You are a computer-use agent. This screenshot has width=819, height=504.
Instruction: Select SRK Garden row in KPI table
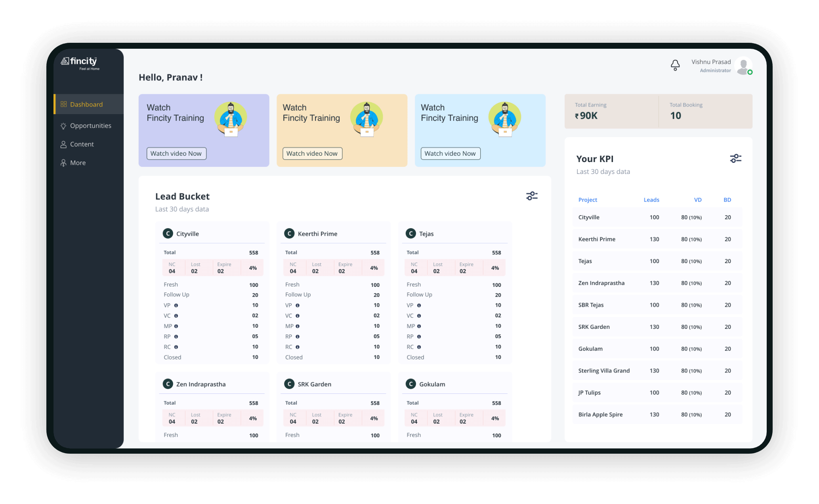[658, 327]
